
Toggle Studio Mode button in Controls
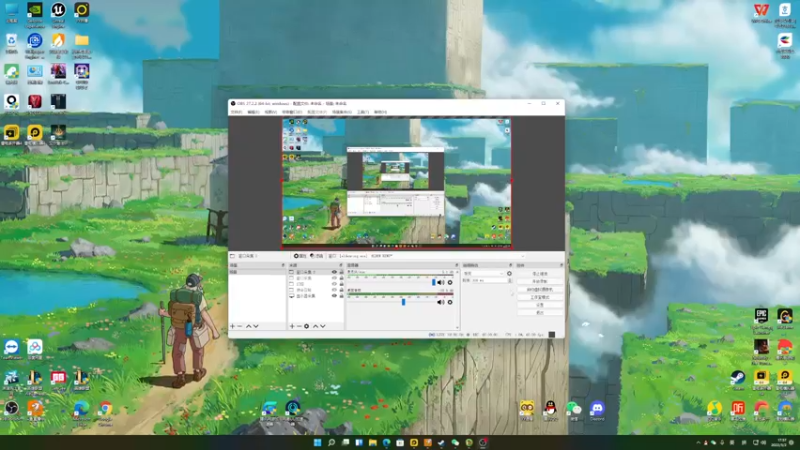pyautogui.click(x=540, y=297)
